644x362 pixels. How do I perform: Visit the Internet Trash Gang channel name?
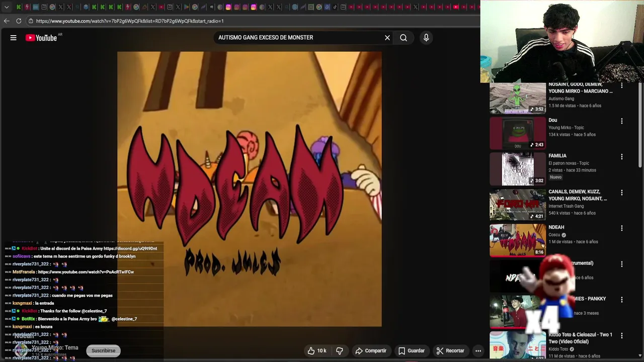[x=567, y=206]
